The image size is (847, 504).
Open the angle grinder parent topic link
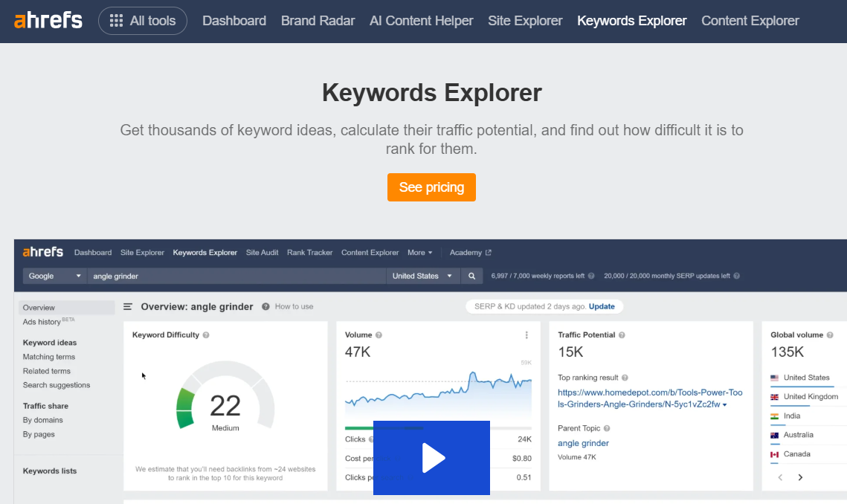tap(583, 443)
